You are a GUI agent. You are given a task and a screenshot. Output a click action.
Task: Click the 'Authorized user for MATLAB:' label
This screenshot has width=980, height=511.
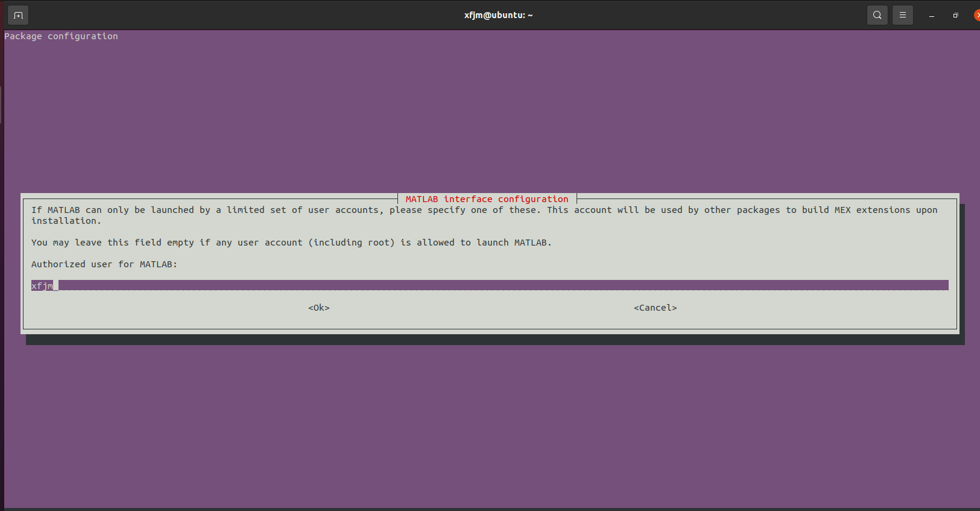[x=104, y=264]
